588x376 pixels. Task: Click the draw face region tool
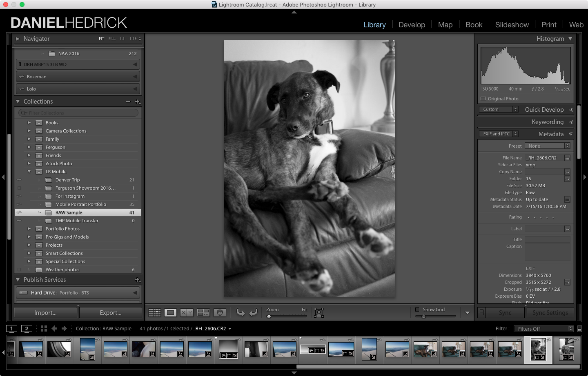point(319,313)
